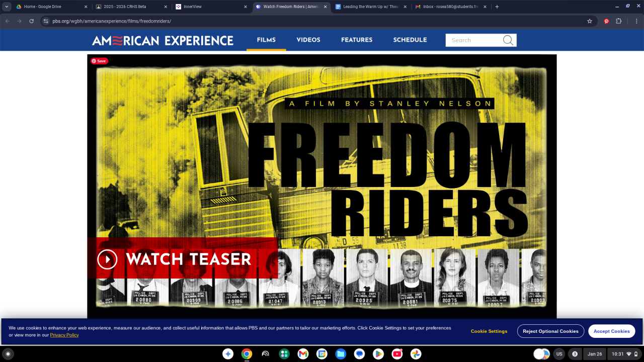The width and height of the screenshot is (644, 362).
Task: Click the Freedom Riders poster title image
Action: [387, 178]
